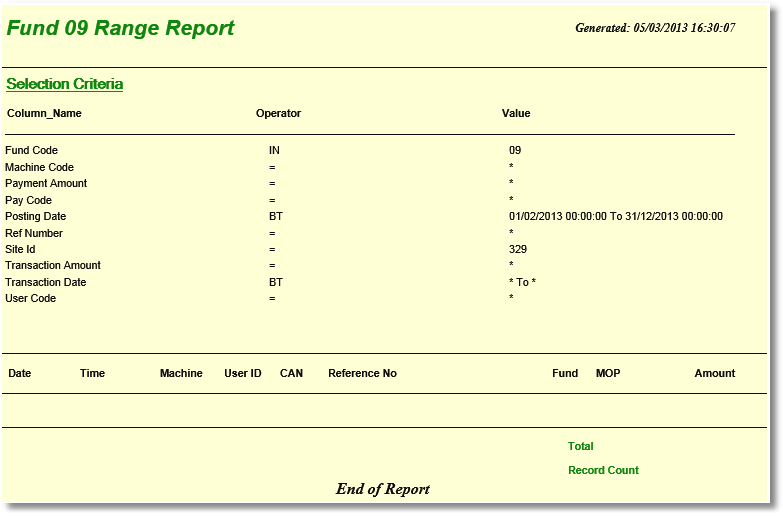783x516 pixels.
Task: Click the Time column header
Action: coord(92,373)
